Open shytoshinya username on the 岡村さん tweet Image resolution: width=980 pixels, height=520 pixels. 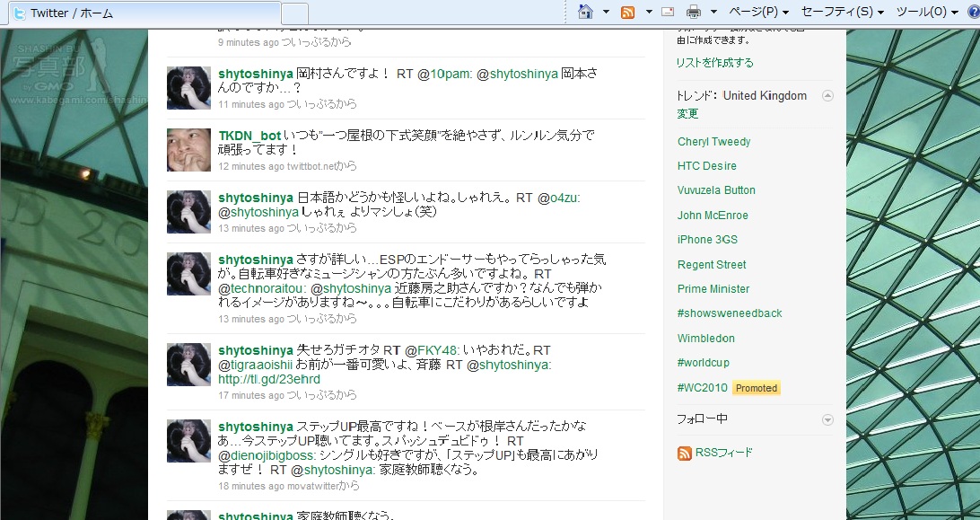click(x=256, y=74)
